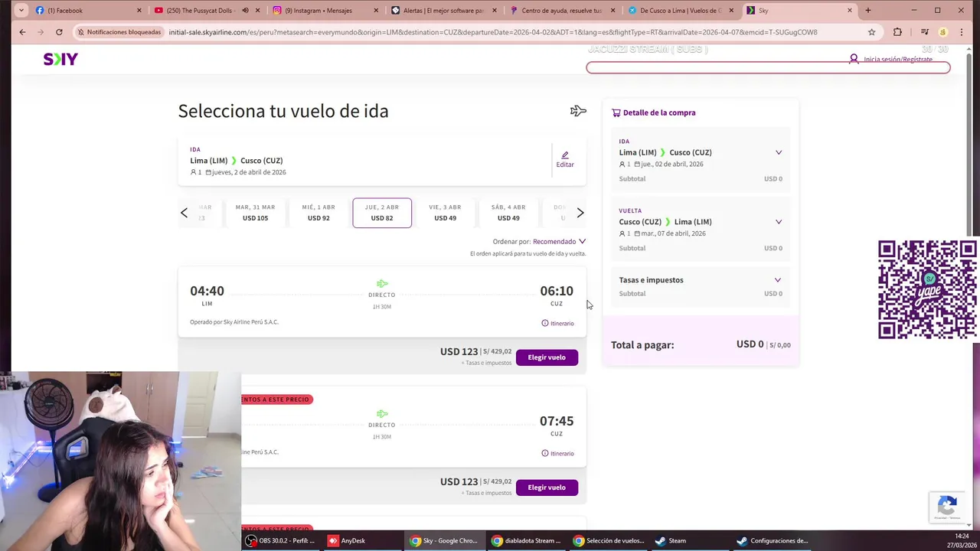Expand the VUELTA Cusco to Lima details

[779, 222]
